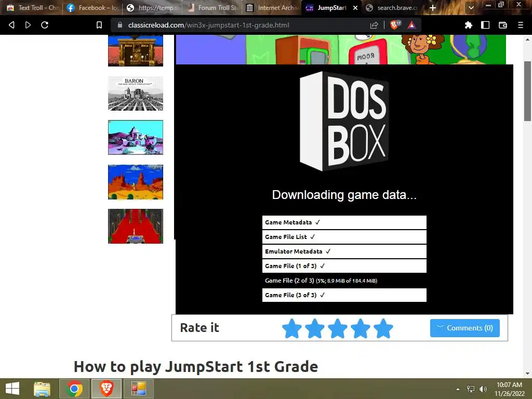Open Brave browser taskbar icon

(x=106, y=389)
